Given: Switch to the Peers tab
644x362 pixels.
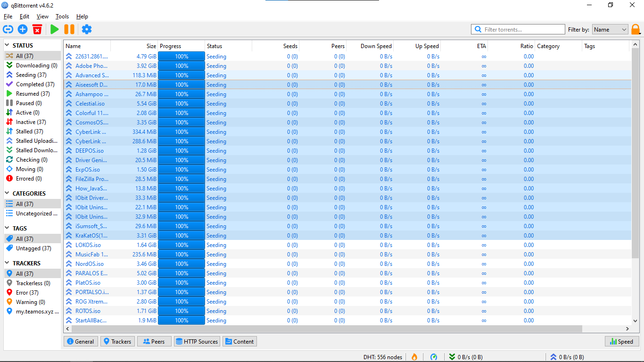Looking at the screenshot, I should tap(154, 342).
